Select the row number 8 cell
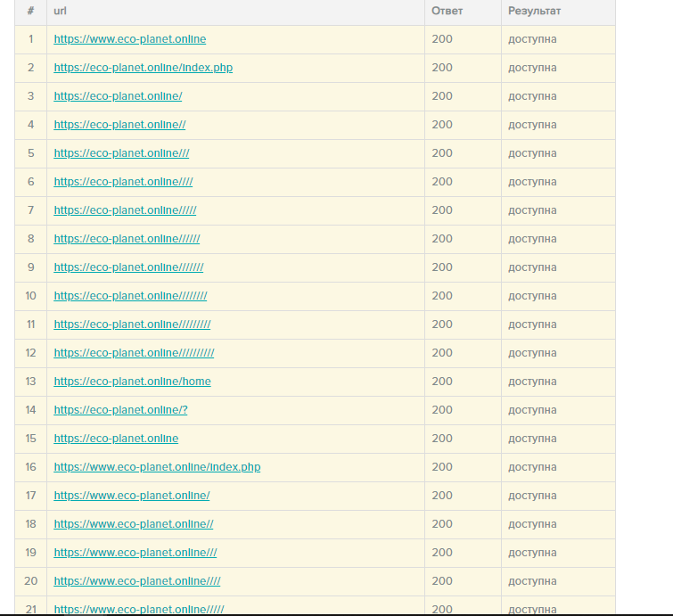 [x=31, y=239]
